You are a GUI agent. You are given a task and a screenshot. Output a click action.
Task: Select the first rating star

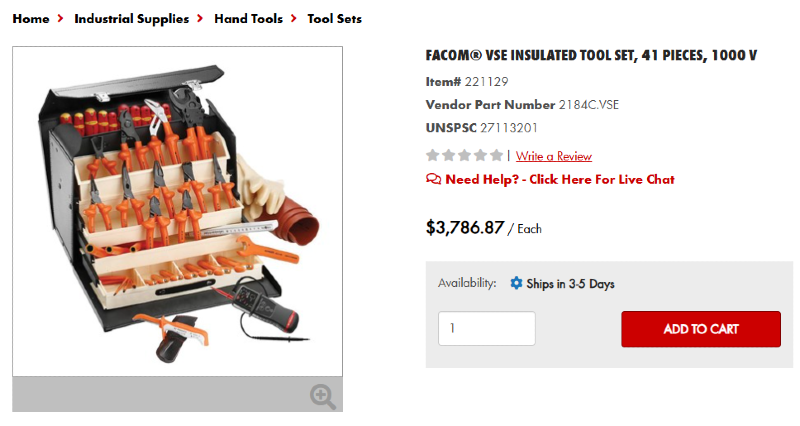433,155
